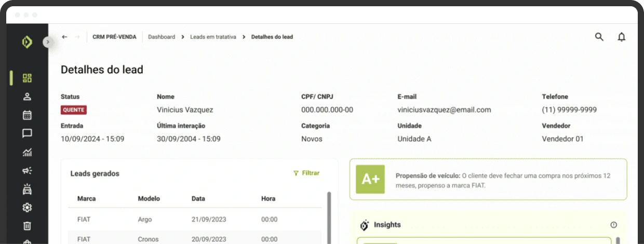Open the dashboard grid icon in sidebar
Image resolution: width=644 pixels, height=244 pixels.
tap(27, 78)
